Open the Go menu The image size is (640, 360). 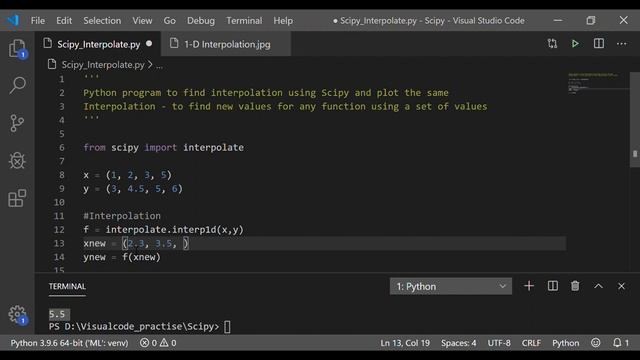point(169,20)
